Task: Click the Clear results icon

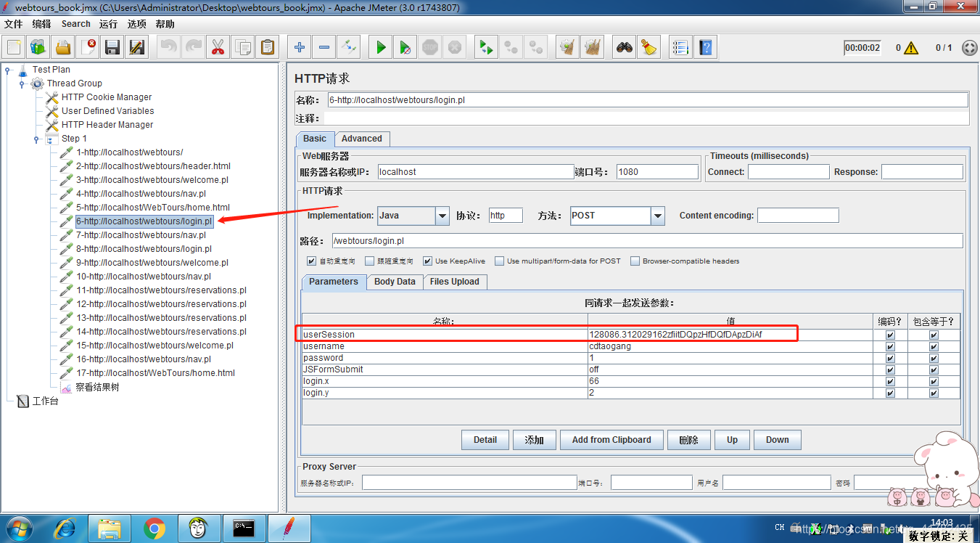Action: click(x=567, y=48)
